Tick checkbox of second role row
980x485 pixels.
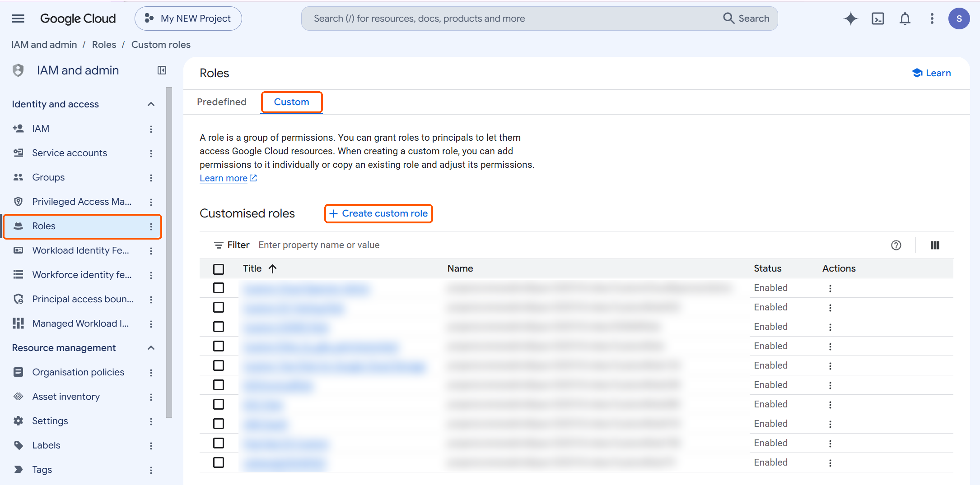[219, 307]
